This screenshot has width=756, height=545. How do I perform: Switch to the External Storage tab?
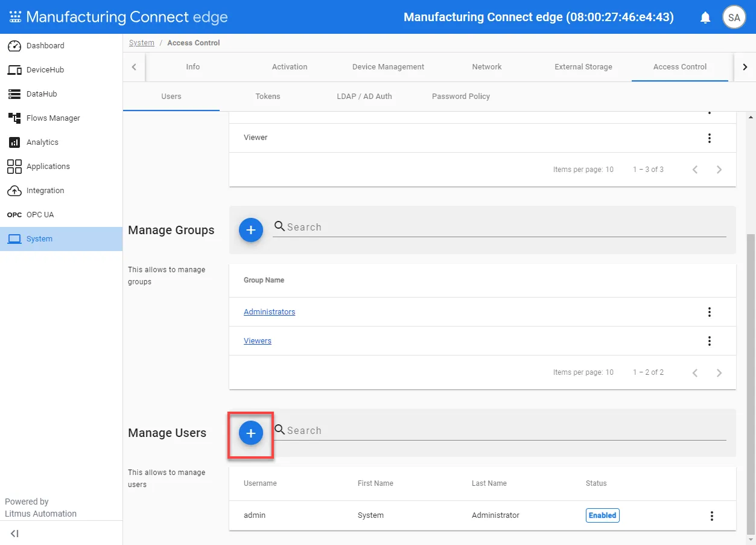point(583,67)
